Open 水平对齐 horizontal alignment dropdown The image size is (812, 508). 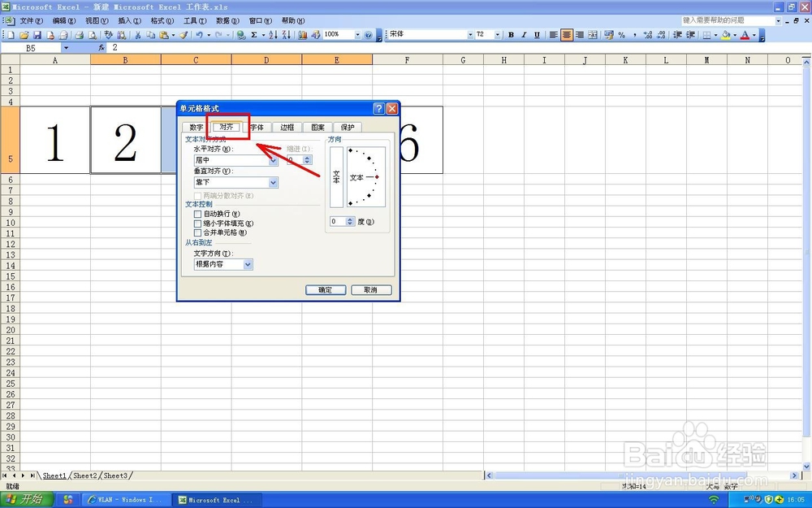[273, 161]
